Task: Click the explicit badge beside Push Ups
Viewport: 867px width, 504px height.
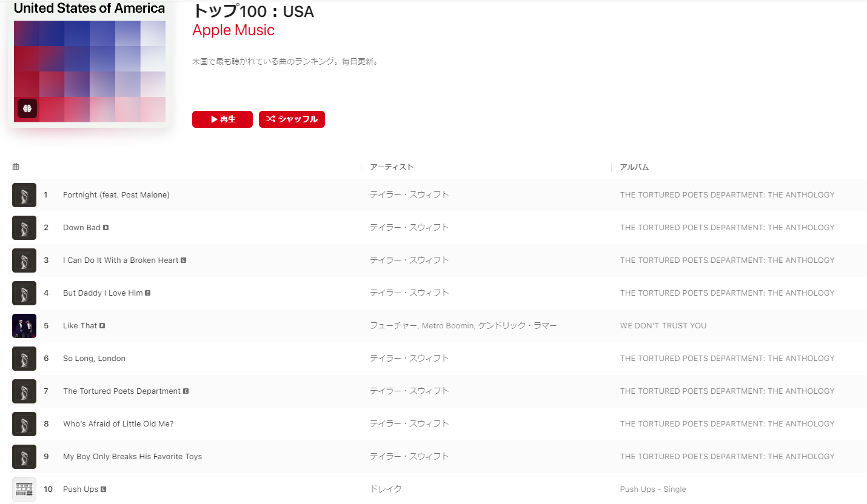Action: click(x=104, y=489)
